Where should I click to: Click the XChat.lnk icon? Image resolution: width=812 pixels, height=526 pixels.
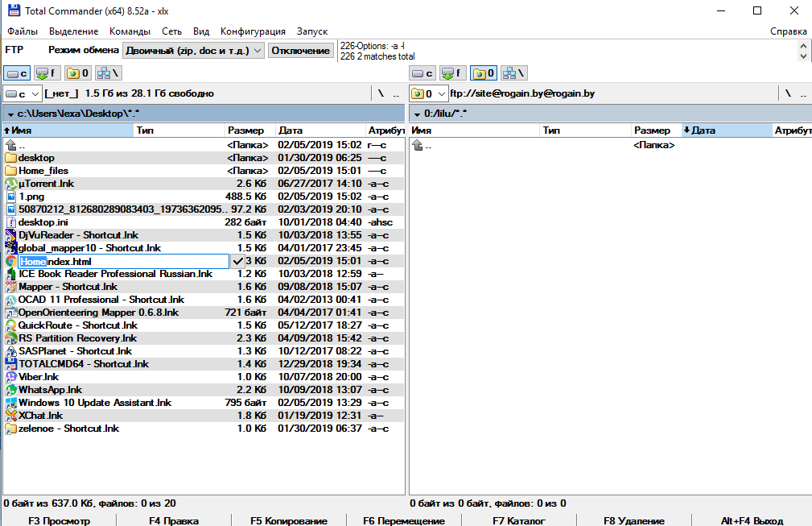11,416
